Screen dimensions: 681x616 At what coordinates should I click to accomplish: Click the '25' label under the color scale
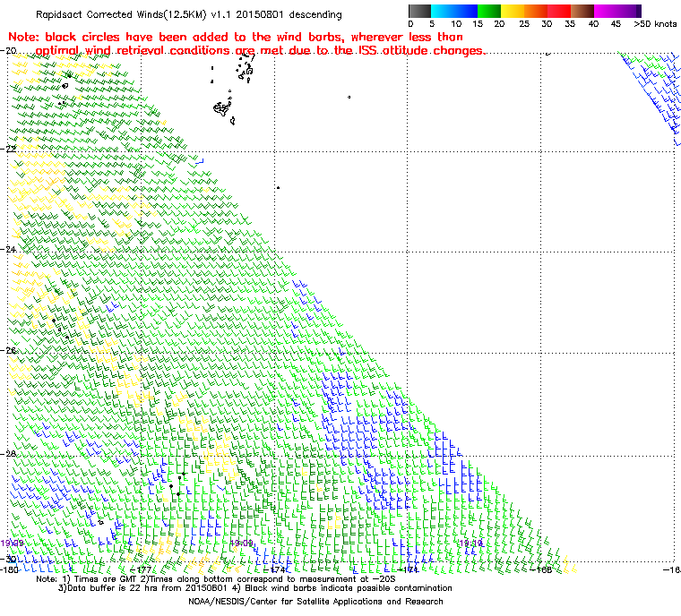pos(524,24)
